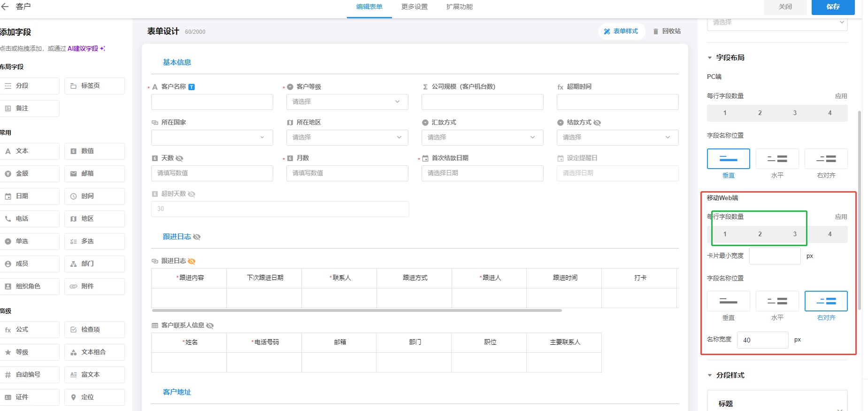The height and width of the screenshot is (411, 868).
Task: Click the AI建议字段 link
Action: [x=86, y=49]
